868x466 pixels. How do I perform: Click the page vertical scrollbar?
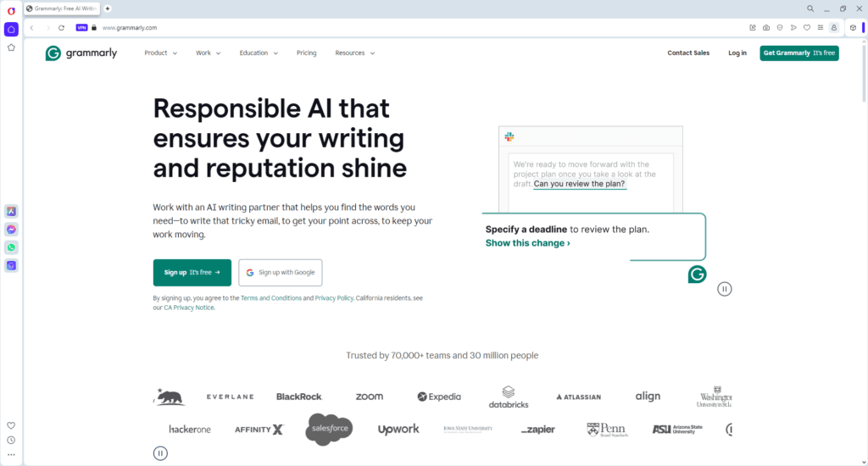tap(864, 72)
